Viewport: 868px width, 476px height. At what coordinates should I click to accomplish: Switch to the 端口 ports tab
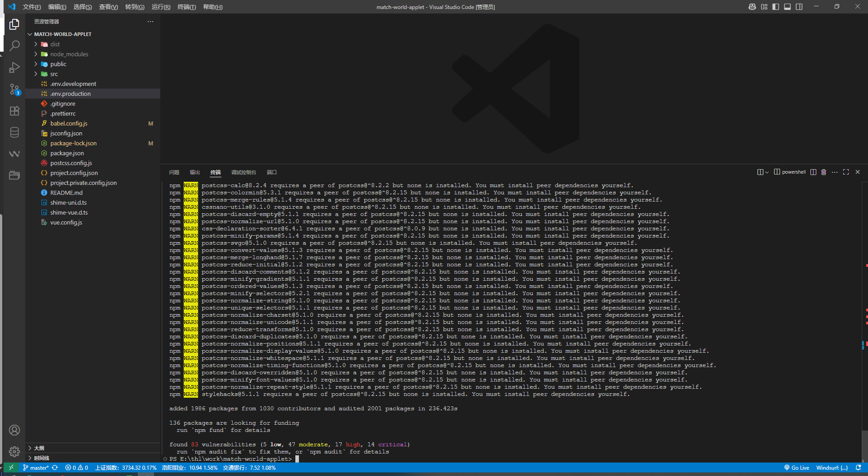coord(272,172)
